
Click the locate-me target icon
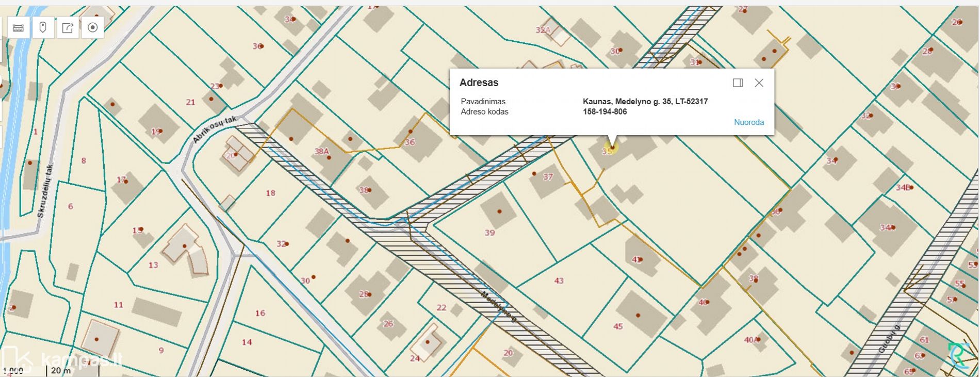[x=93, y=28]
